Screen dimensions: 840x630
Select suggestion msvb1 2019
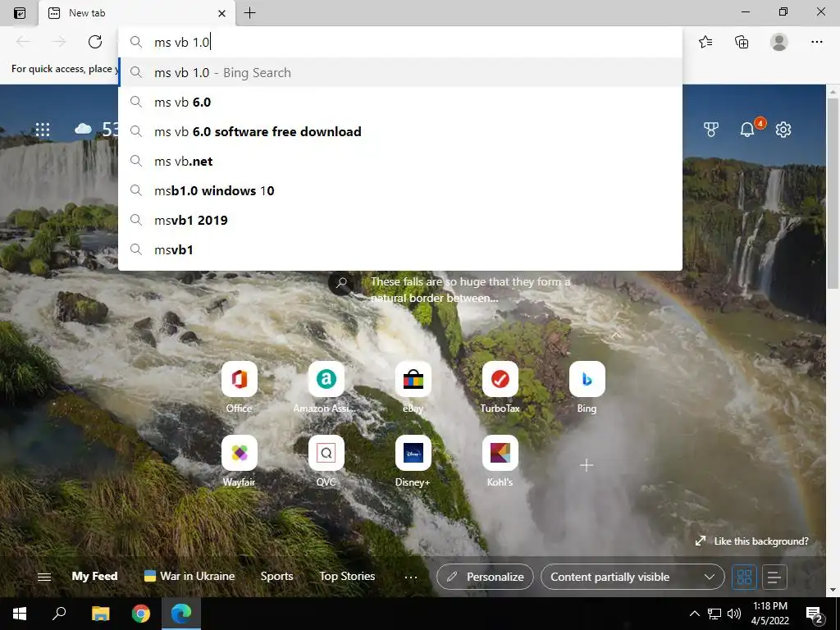400,220
